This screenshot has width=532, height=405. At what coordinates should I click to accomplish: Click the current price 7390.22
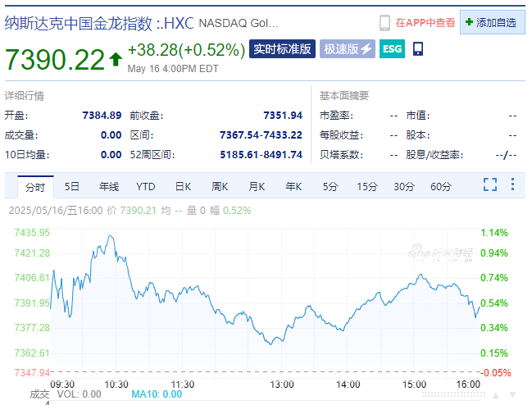coord(55,60)
